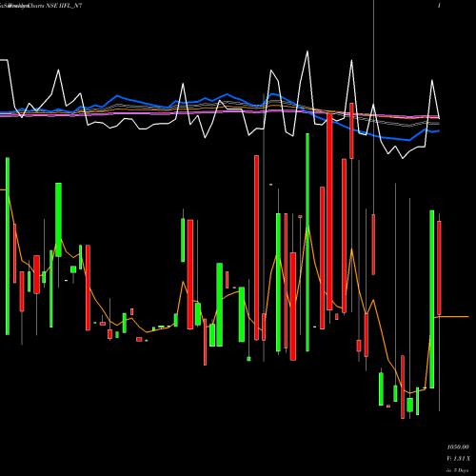The height and width of the screenshot is (476, 476).
Task: Click the "1050.00" price value
Action: coord(458,447)
